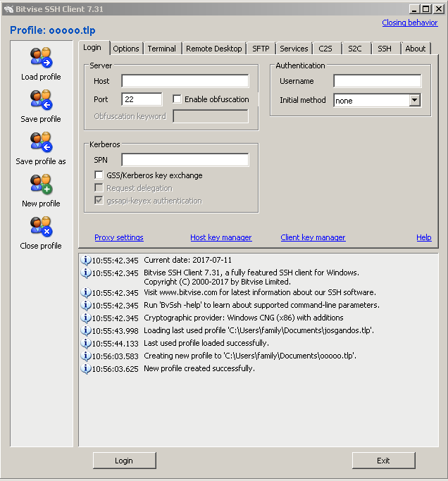
Task: Click the gssapi-keyex authentication checkbox
Action: [99, 200]
